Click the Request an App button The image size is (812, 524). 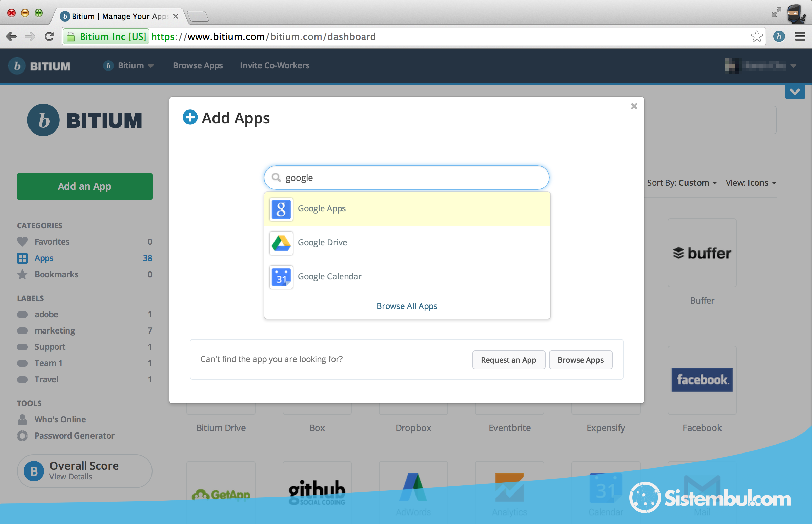click(x=509, y=360)
